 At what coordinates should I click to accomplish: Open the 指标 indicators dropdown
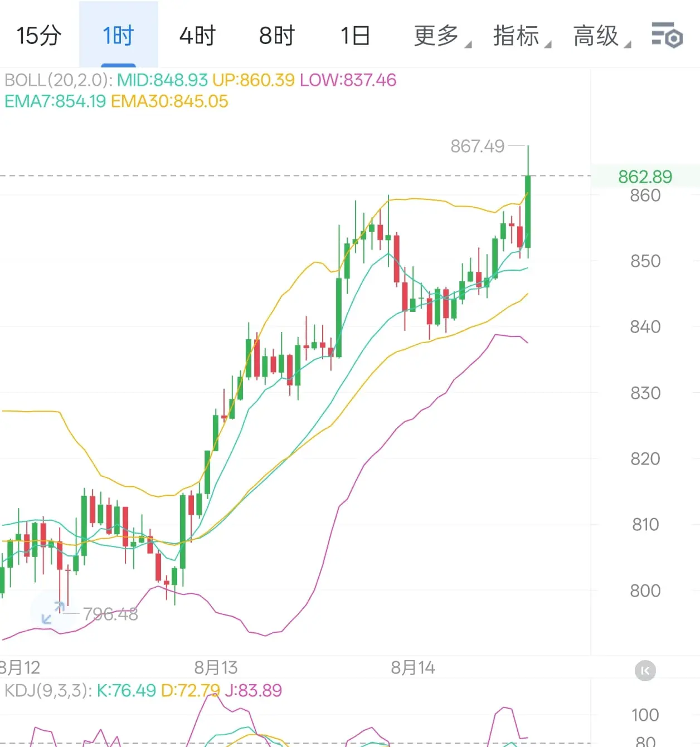click(522, 36)
